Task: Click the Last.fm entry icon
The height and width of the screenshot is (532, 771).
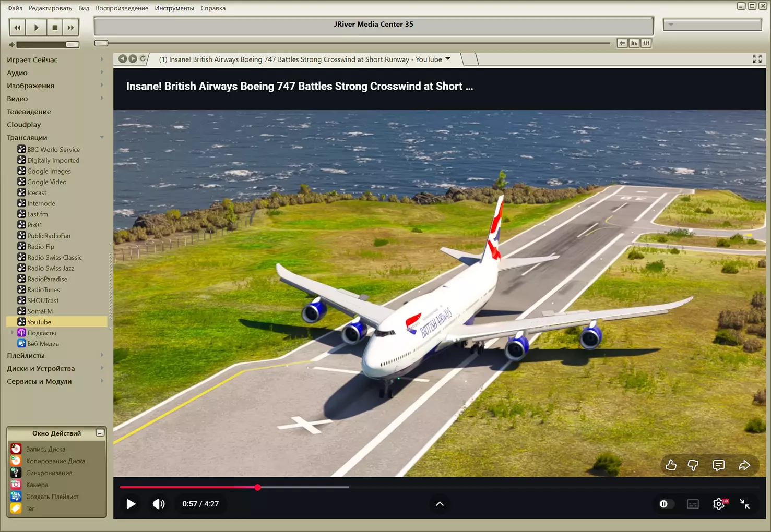Action: (x=21, y=214)
